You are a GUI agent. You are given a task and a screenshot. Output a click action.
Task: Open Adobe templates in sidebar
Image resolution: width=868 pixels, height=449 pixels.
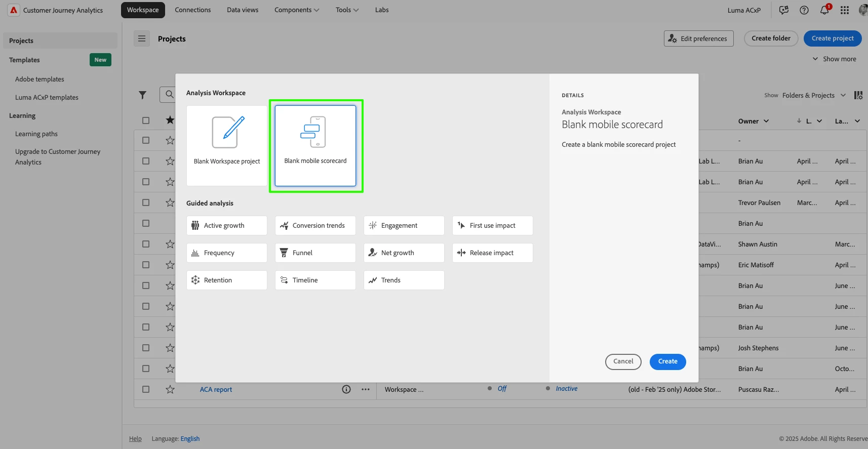(40, 79)
